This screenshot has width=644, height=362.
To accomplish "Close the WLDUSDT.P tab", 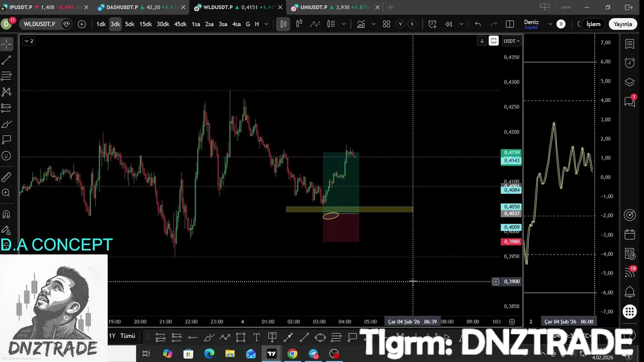I will pos(280,8).
